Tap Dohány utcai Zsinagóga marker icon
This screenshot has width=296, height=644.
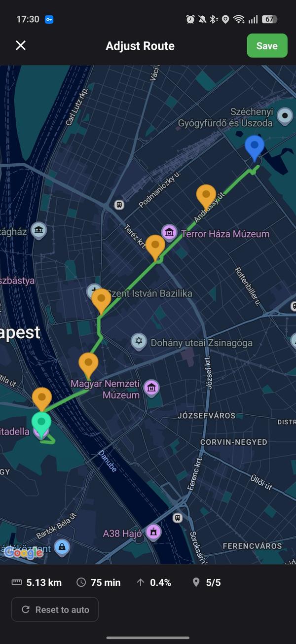(139, 341)
